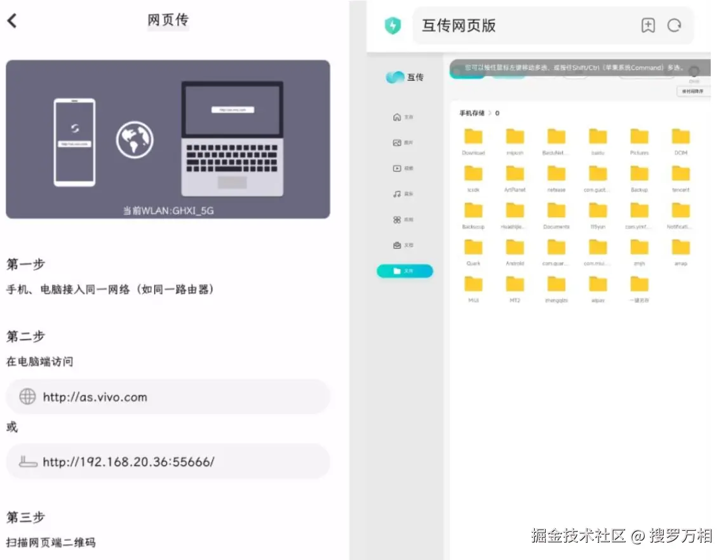This screenshot has width=728, height=560.
Task: Reload the 互传网页版 page
Action: [x=674, y=25]
